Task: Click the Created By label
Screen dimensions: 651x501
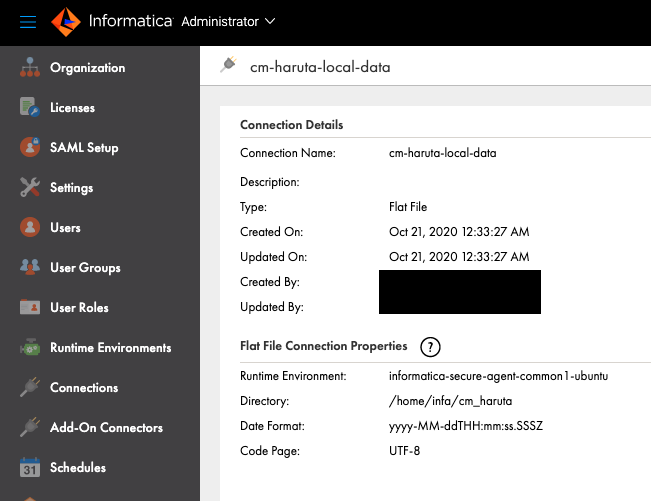Action: tap(270, 282)
